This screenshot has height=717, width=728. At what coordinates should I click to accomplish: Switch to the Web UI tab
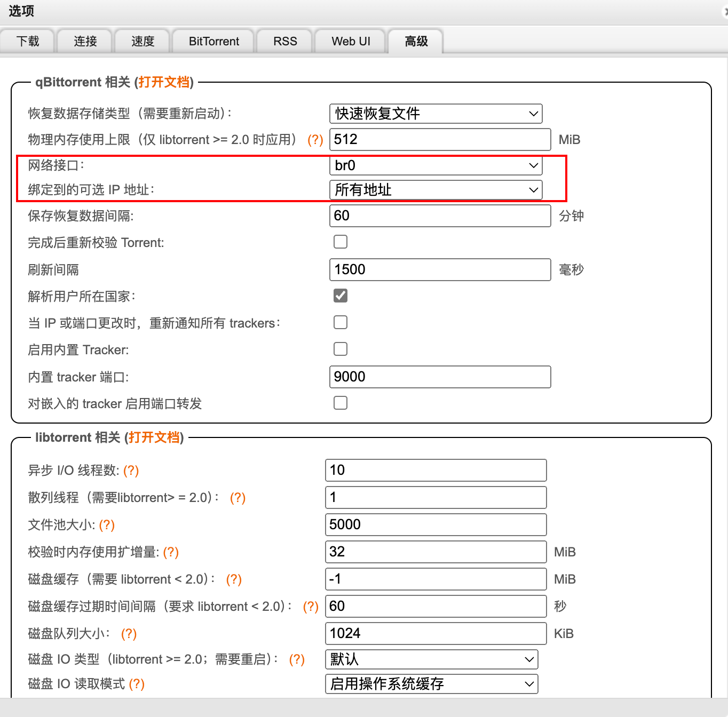[x=351, y=42]
